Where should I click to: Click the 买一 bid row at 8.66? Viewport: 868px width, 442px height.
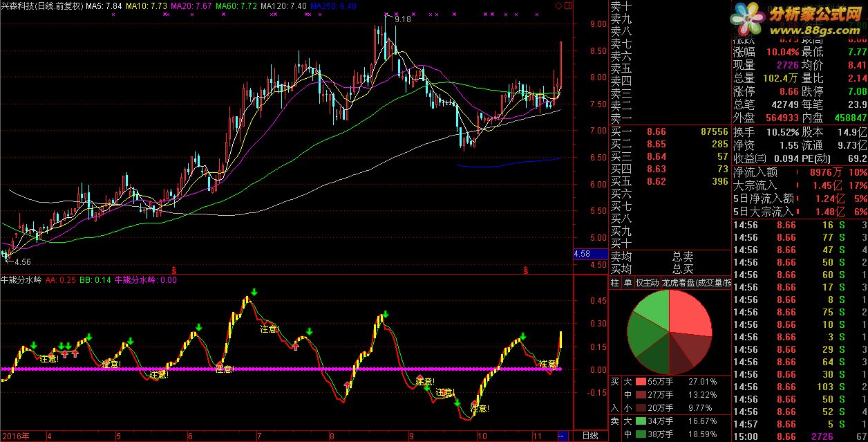point(669,131)
